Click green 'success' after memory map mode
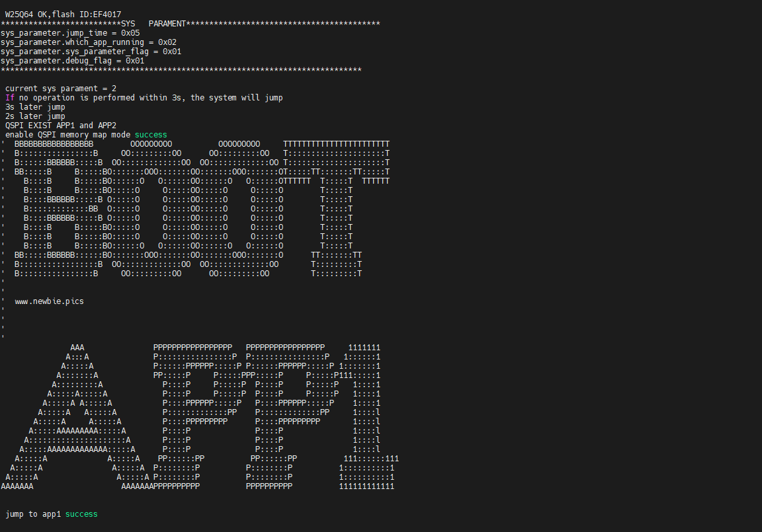 [151, 134]
